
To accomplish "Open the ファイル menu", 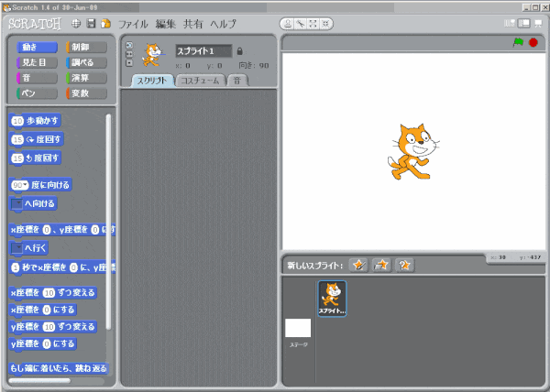I will pos(133,23).
